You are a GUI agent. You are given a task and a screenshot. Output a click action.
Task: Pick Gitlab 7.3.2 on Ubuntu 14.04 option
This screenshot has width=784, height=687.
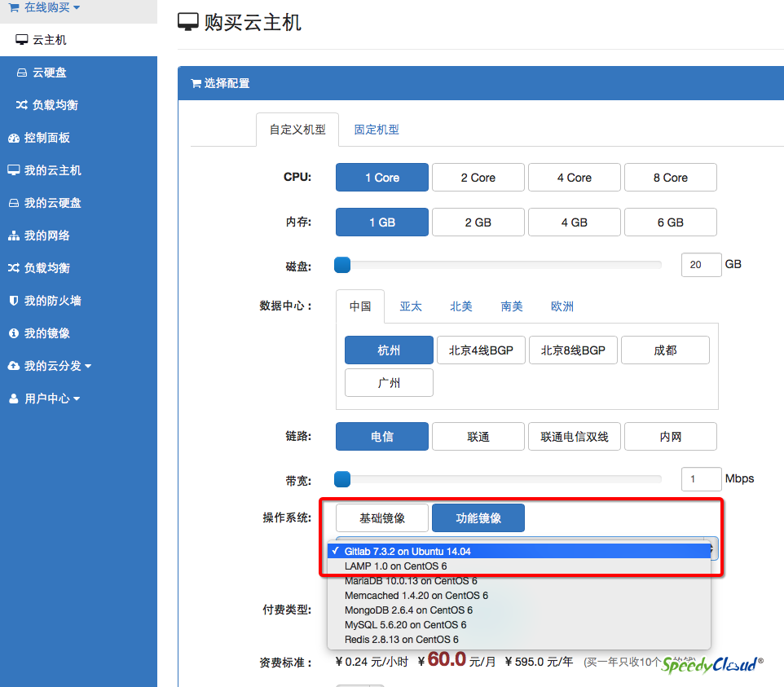[x=519, y=551]
